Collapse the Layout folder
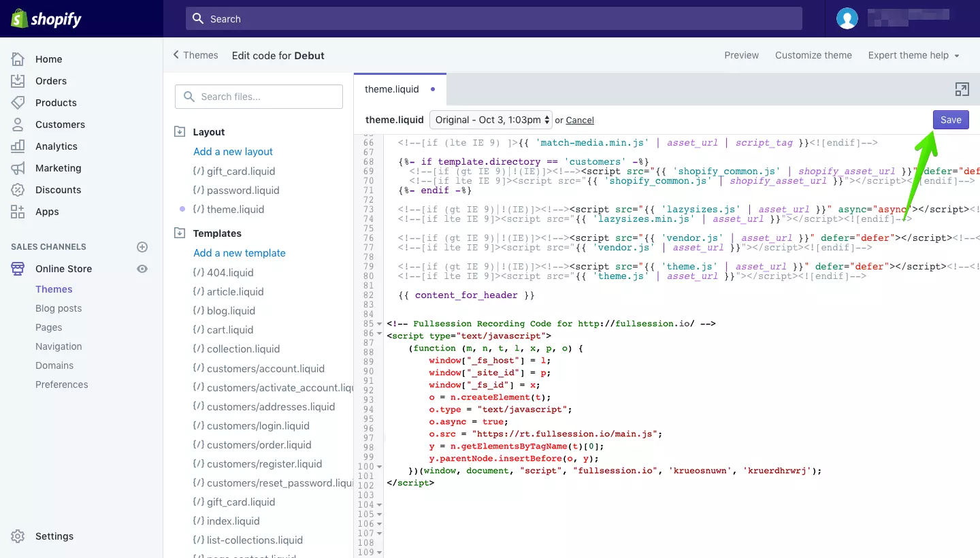The image size is (980, 558). click(180, 132)
